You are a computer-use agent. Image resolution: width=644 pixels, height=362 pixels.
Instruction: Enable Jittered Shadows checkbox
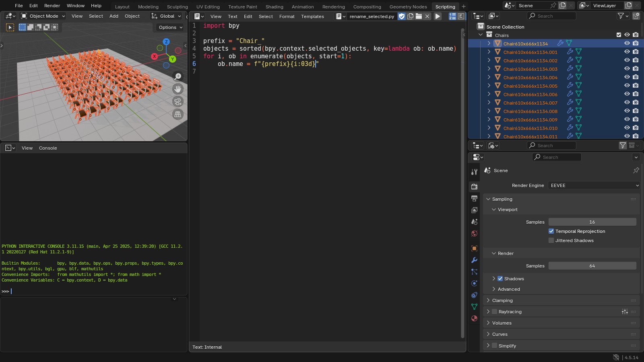pos(551,241)
